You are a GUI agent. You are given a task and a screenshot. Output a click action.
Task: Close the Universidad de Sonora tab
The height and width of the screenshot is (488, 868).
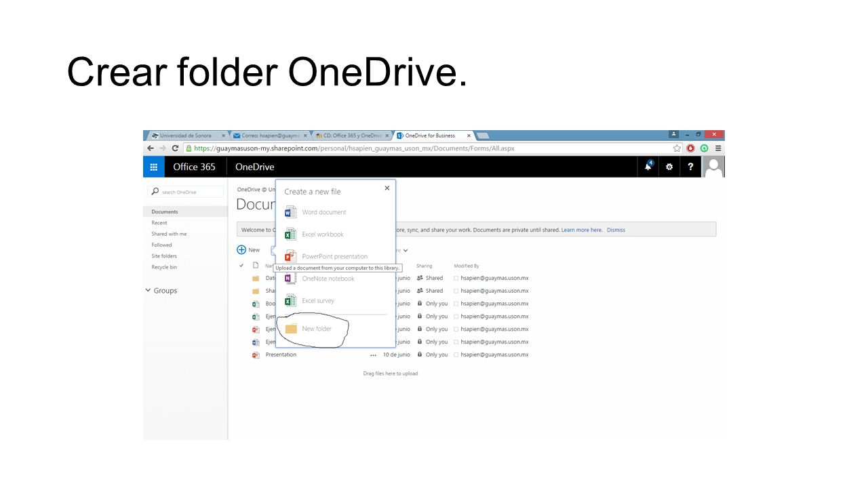[223, 136]
